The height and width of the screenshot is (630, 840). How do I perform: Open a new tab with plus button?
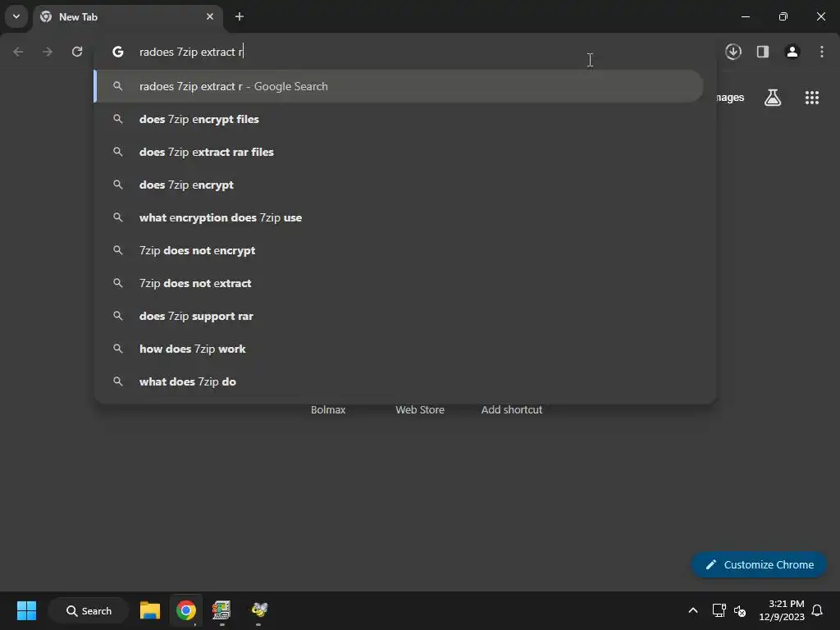pos(240,16)
